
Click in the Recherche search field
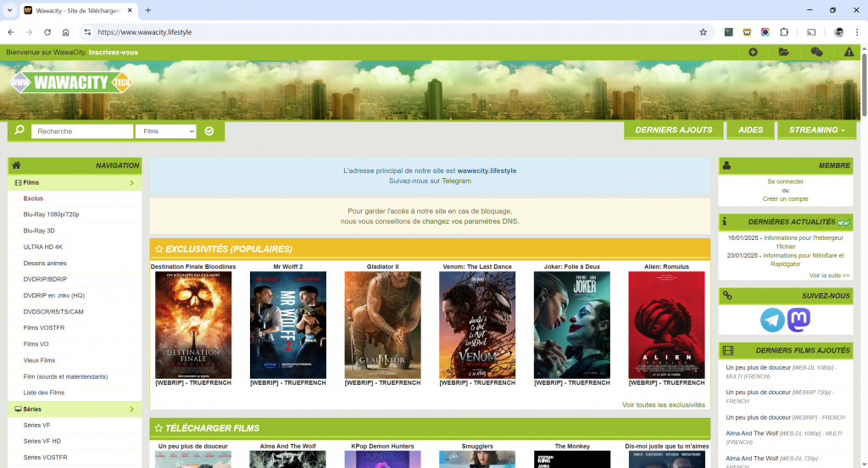point(82,131)
